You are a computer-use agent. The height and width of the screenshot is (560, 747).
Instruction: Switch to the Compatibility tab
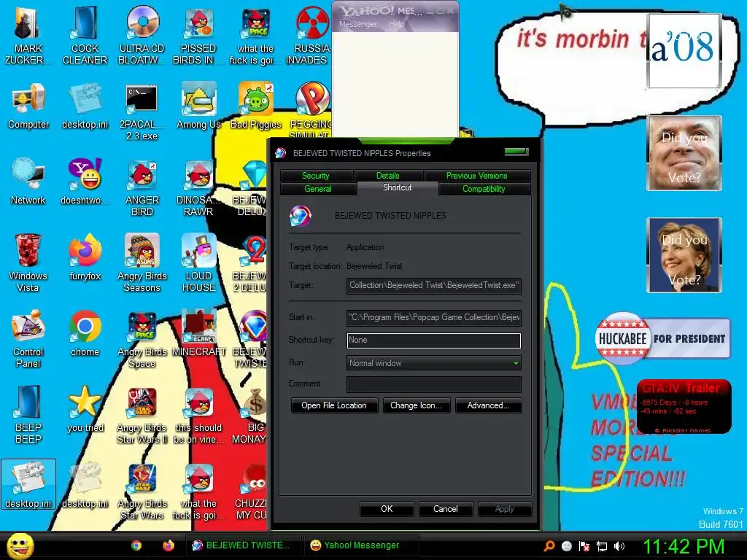coord(484,189)
